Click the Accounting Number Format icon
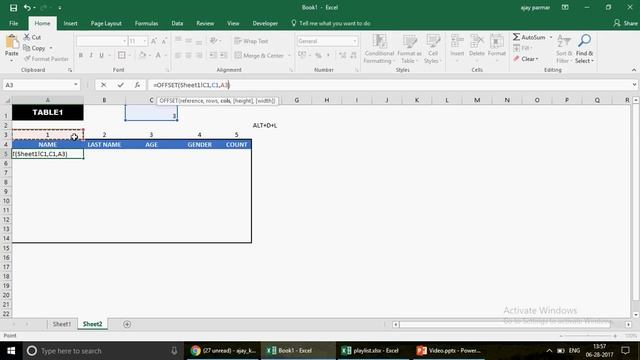 coord(302,55)
